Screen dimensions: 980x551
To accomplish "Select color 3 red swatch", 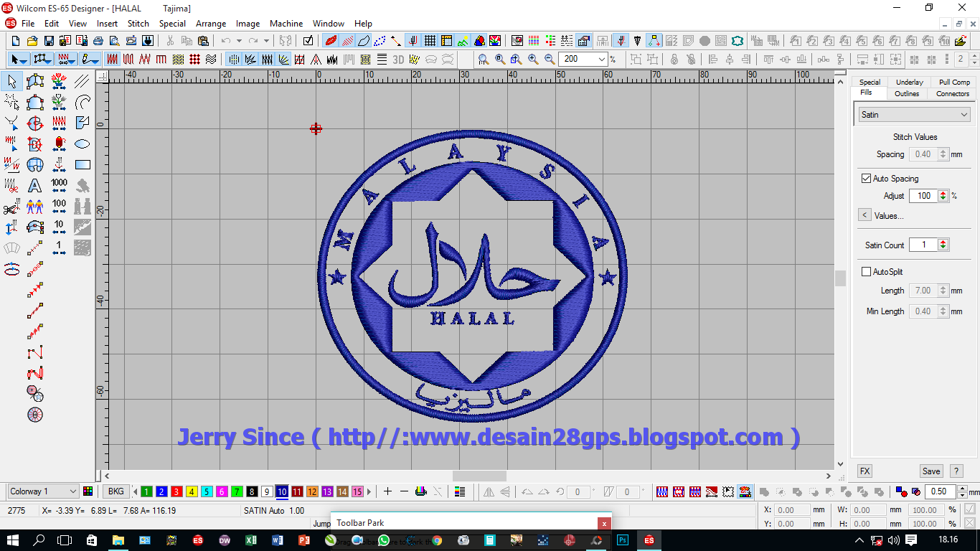I will (x=176, y=491).
